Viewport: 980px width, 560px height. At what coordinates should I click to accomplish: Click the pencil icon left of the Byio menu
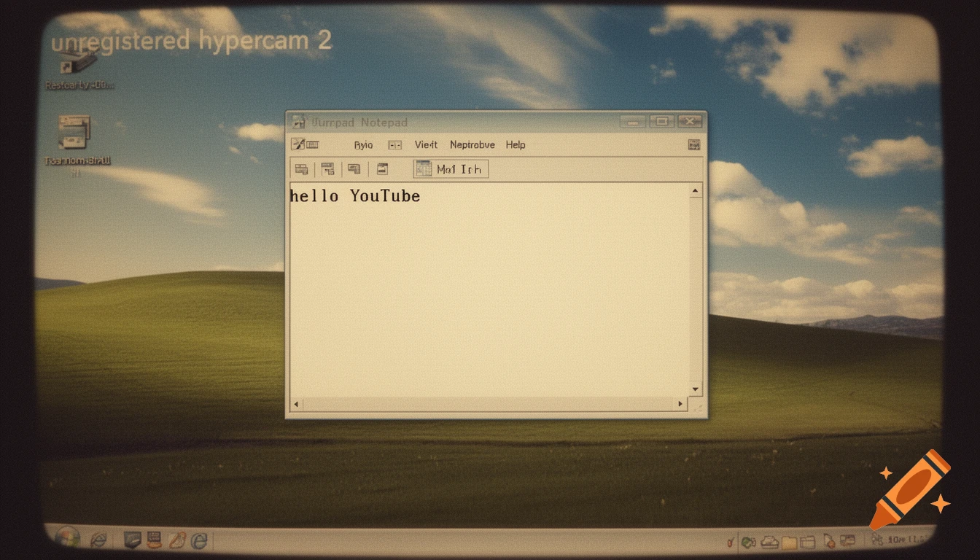coord(298,144)
